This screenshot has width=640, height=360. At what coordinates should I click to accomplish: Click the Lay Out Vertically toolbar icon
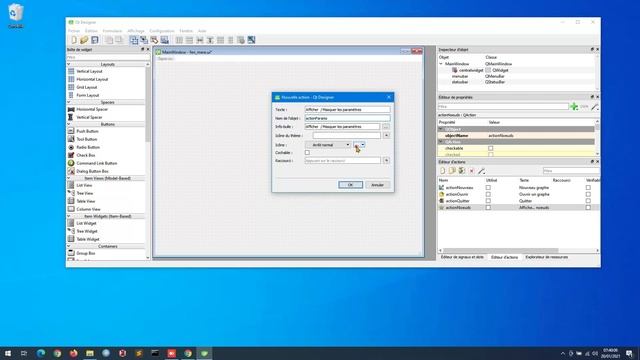189,40
